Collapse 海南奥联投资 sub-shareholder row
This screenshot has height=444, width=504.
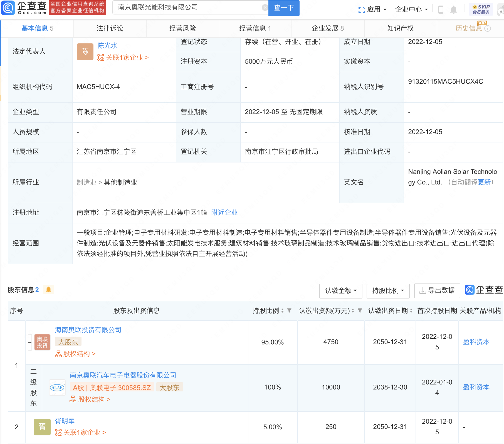tap(30, 342)
